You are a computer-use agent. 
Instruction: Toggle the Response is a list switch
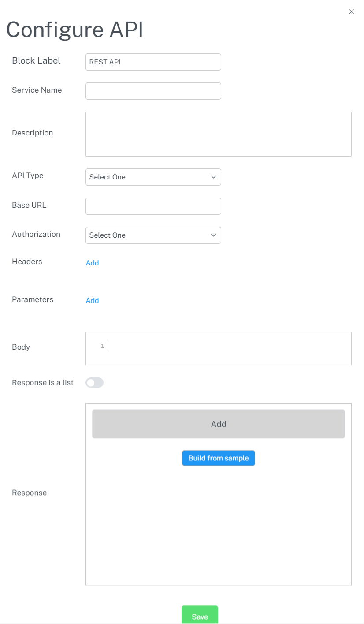pyautogui.click(x=94, y=383)
